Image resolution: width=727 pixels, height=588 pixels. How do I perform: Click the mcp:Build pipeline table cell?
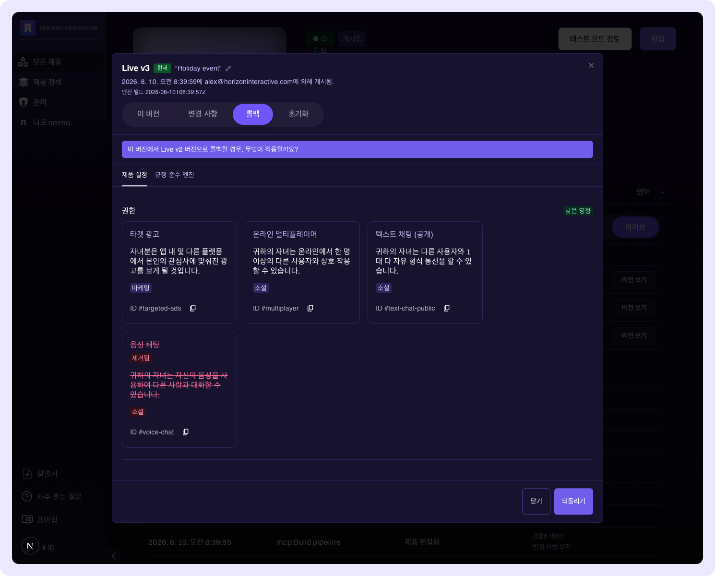[x=309, y=542]
